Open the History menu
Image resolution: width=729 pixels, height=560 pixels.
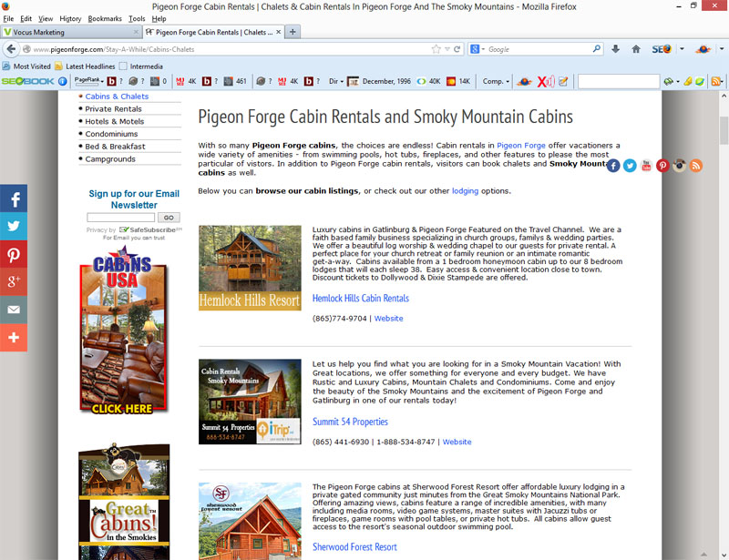click(70, 18)
